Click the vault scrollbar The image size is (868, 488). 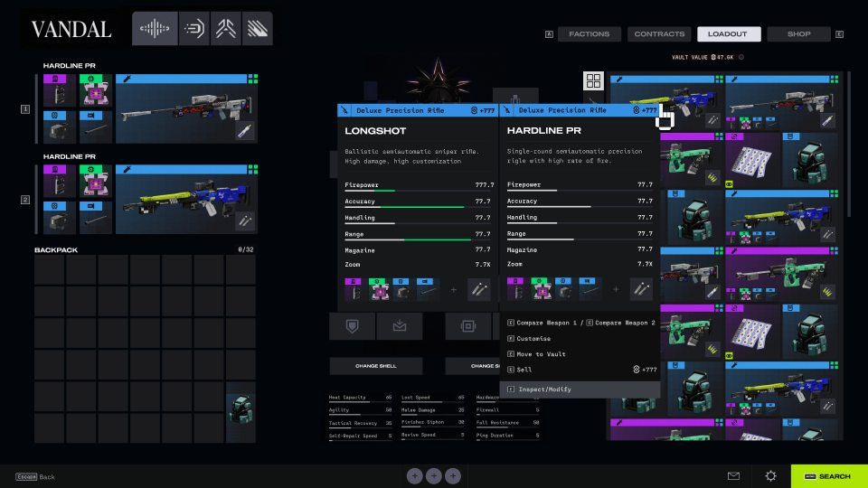click(x=847, y=144)
